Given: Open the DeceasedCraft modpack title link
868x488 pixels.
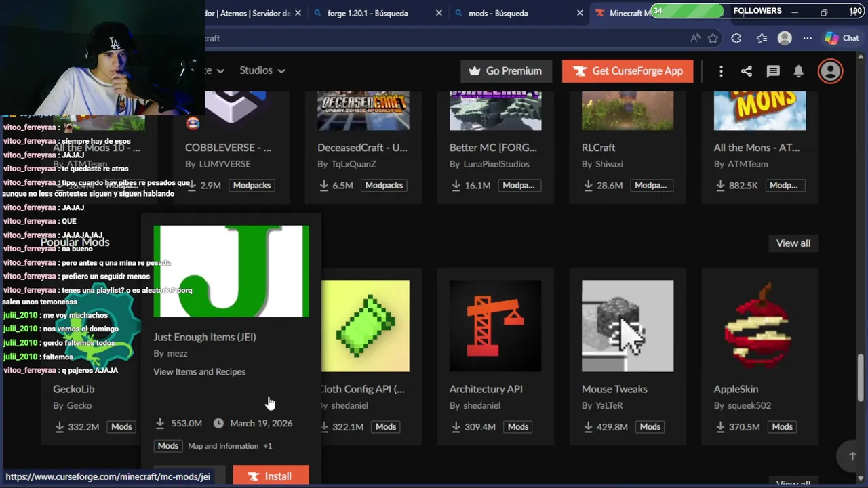Looking at the screenshot, I should 362,147.
